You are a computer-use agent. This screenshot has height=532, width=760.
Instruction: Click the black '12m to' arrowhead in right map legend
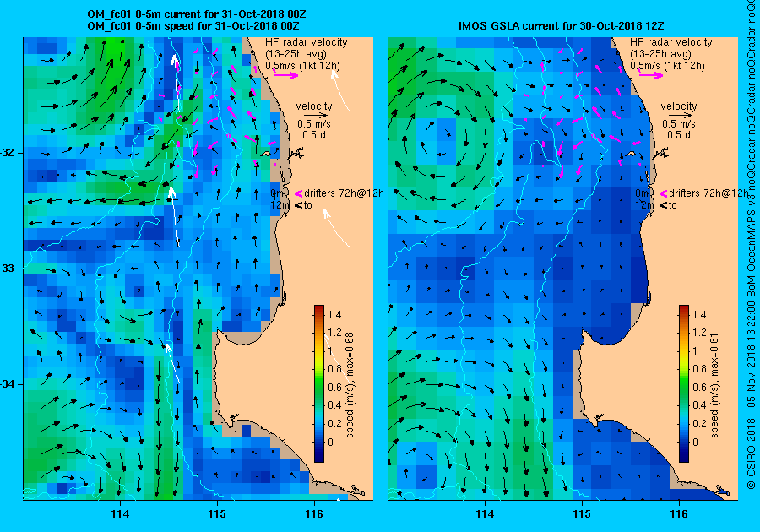pyautogui.click(x=663, y=205)
